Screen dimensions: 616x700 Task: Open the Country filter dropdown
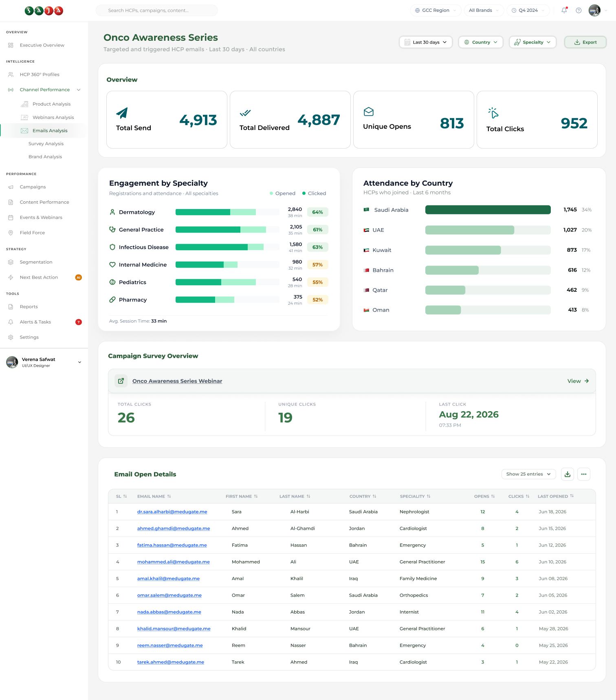pyautogui.click(x=481, y=42)
